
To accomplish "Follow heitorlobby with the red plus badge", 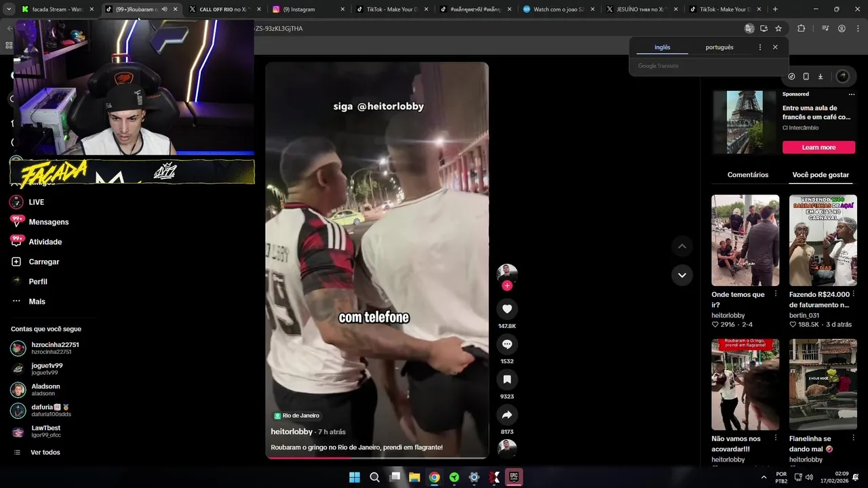I will (507, 286).
